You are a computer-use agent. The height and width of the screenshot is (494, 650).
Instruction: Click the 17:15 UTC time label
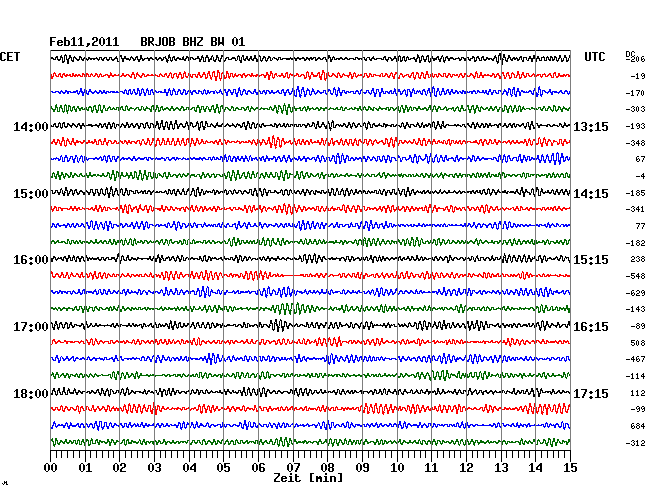(591, 393)
